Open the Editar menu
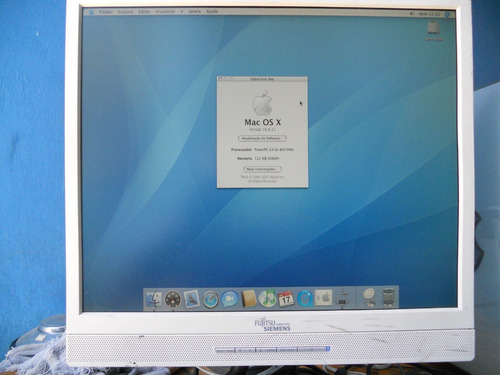The height and width of the screenshot is (375, 500). [x=144, y=12]
